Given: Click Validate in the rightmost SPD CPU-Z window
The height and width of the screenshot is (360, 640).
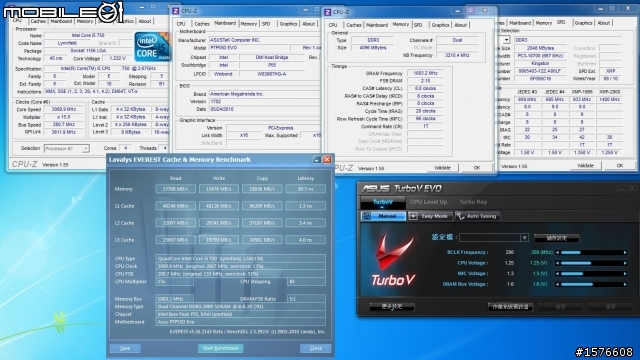Looking at the screenshot, I should 585,165.
